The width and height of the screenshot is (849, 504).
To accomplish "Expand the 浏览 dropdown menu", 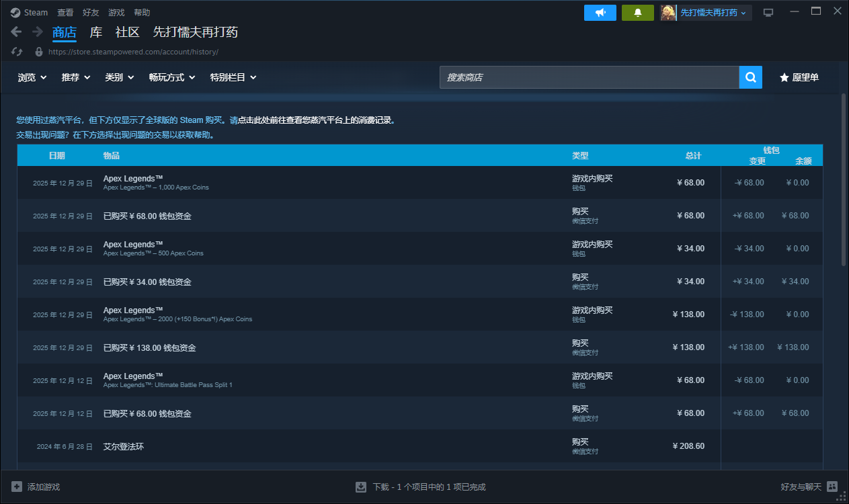I will coord(32,77).
